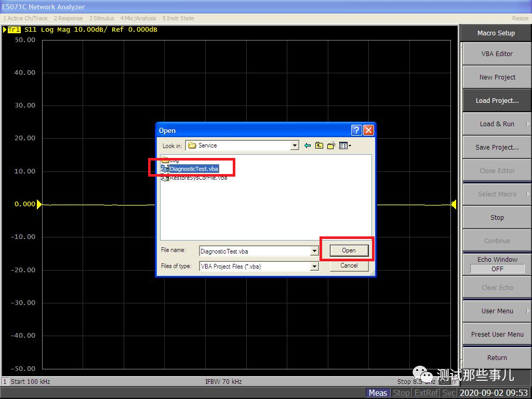The width and height of the screenshot is (532, 399).
Task: Expand the User Menu submenu
Action: tap(497, 311)
